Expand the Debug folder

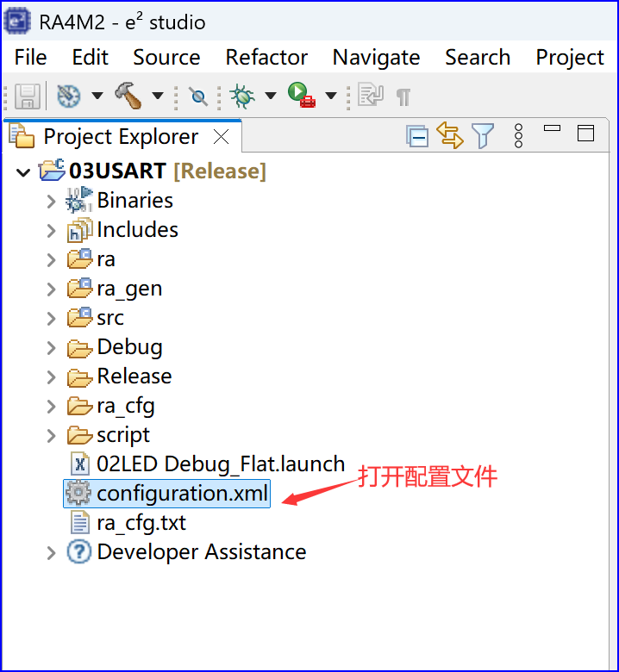click(x=51, y=348)
